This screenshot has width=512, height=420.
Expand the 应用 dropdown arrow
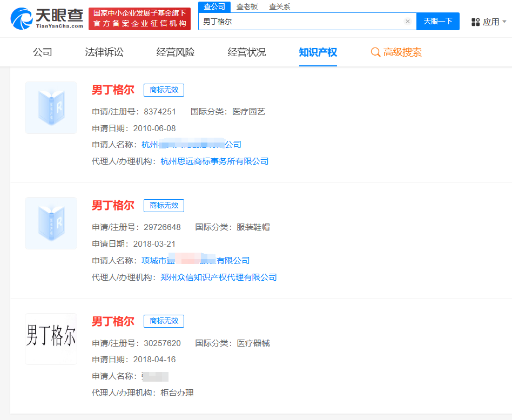[x=504, y=21]
